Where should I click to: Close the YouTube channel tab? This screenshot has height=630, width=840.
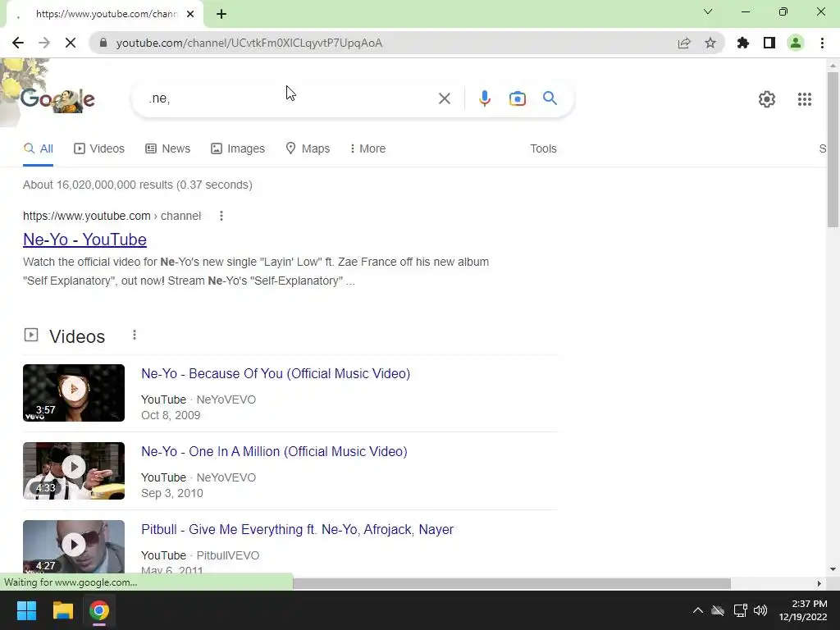pyautogui.click(x=190, y=14)
